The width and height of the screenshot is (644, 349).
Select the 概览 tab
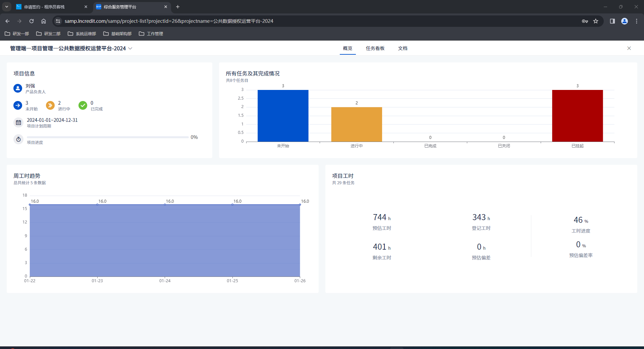347,48
